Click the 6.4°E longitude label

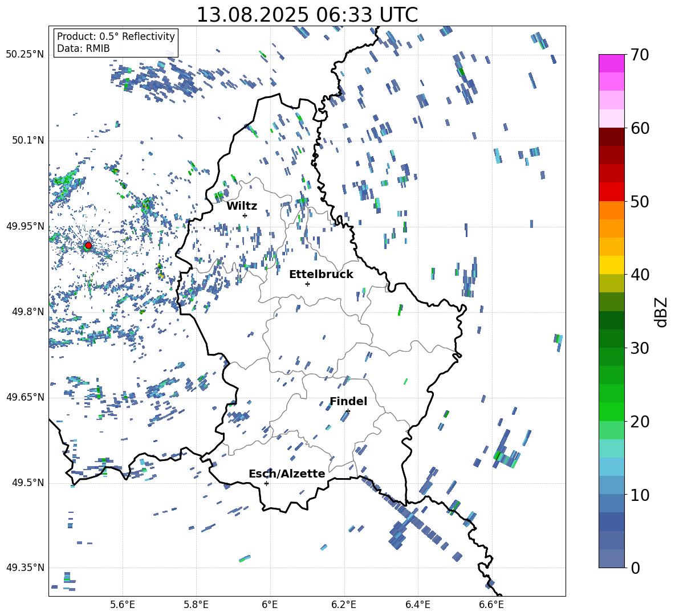click(417, 605)
